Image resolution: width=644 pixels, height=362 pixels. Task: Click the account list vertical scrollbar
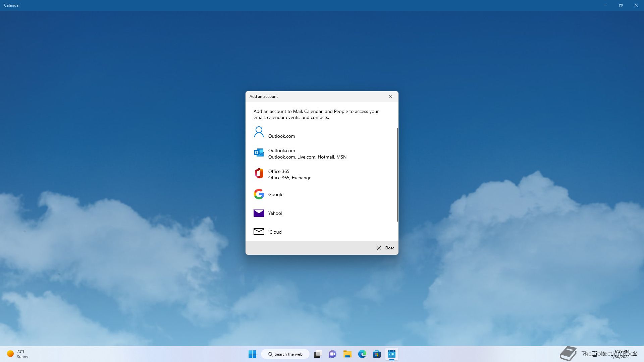(x=397, y=174)
